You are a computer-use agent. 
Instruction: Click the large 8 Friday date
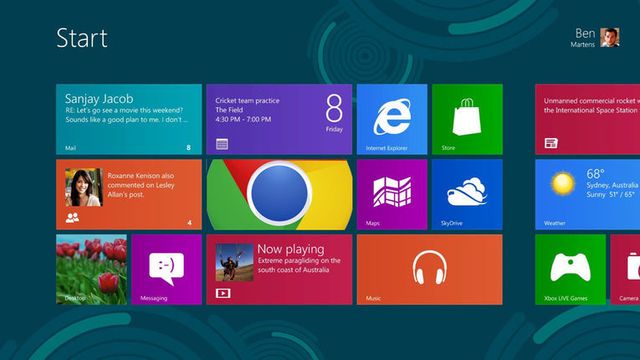coord(334,113)
